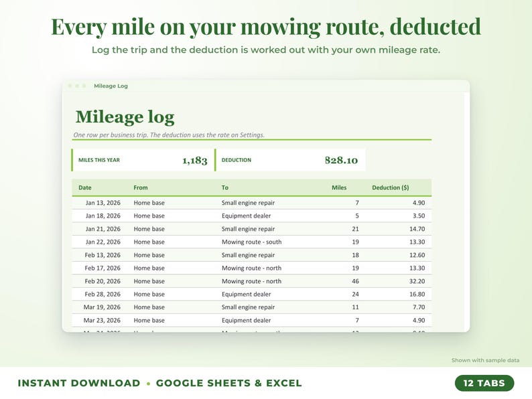532x399 pixels.
Task: Click the italic subtitle about Settings rate
Action: pyautogui.click(x=169, y=135)
